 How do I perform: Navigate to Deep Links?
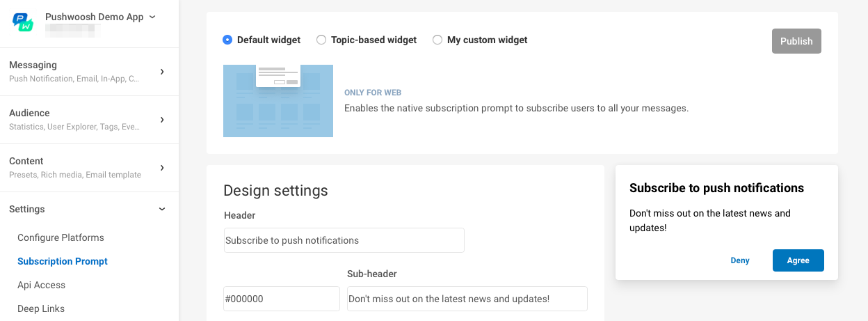[x=41, y=308]
